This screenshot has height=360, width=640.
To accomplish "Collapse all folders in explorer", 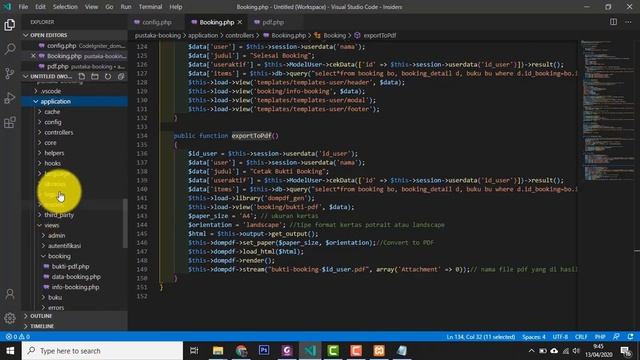I will 121,76.
